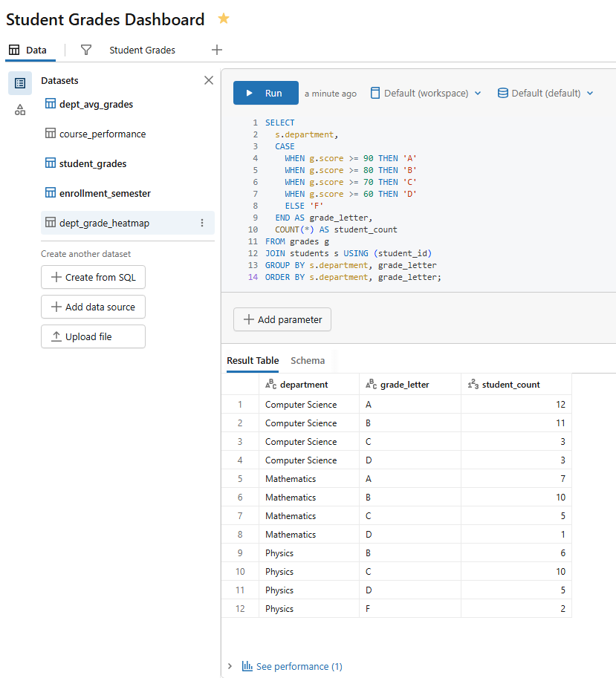Click Upload file button
The height and width of the screenshot is (678, 616).
tap(93, 336)
